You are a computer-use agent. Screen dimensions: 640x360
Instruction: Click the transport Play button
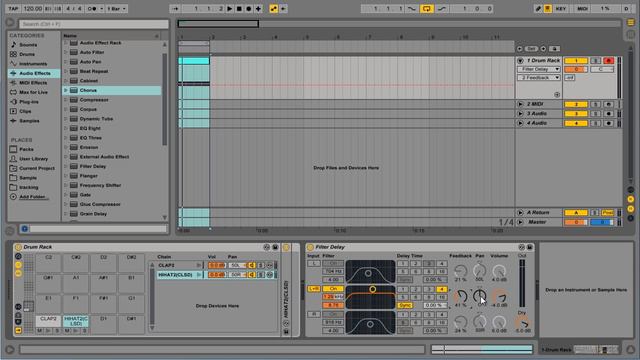tap(230, 9)
